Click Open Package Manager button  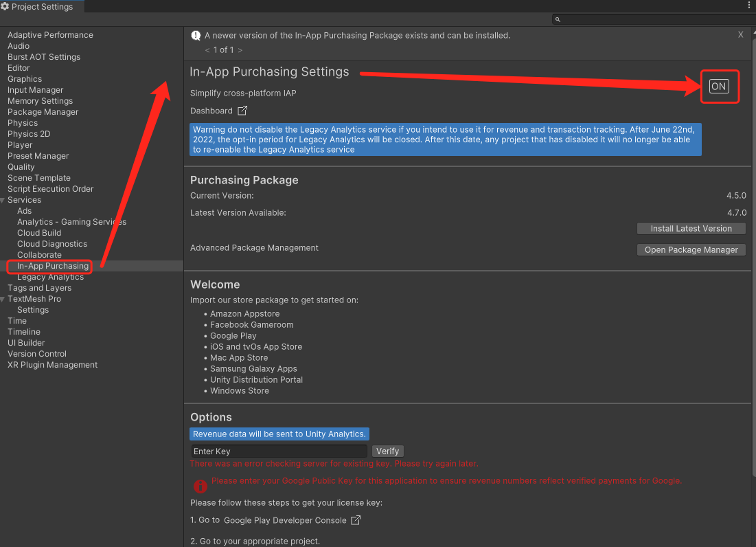click(691, 250)
